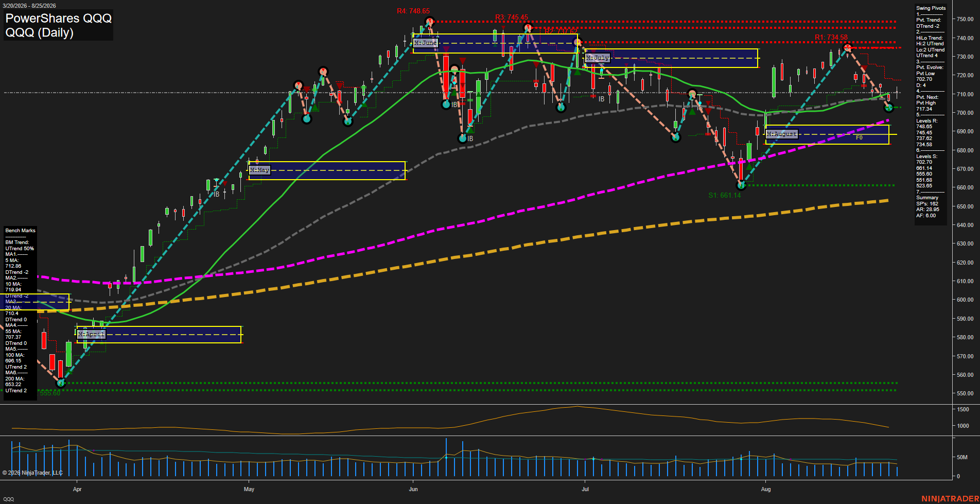The height and width of the screenshot is (504, 980).
Task: Click the swing pivot high marker at R3
Action: (528, 28)
